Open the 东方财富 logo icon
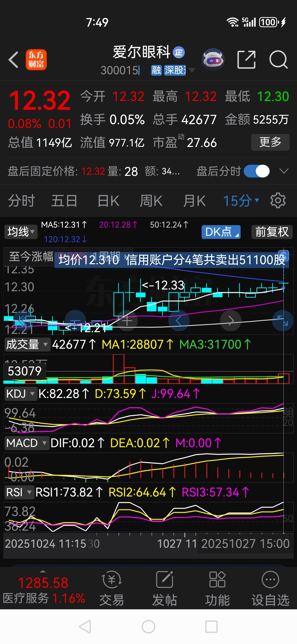The image size is (297, 644). pyautogui.click(x=36, y=60)
